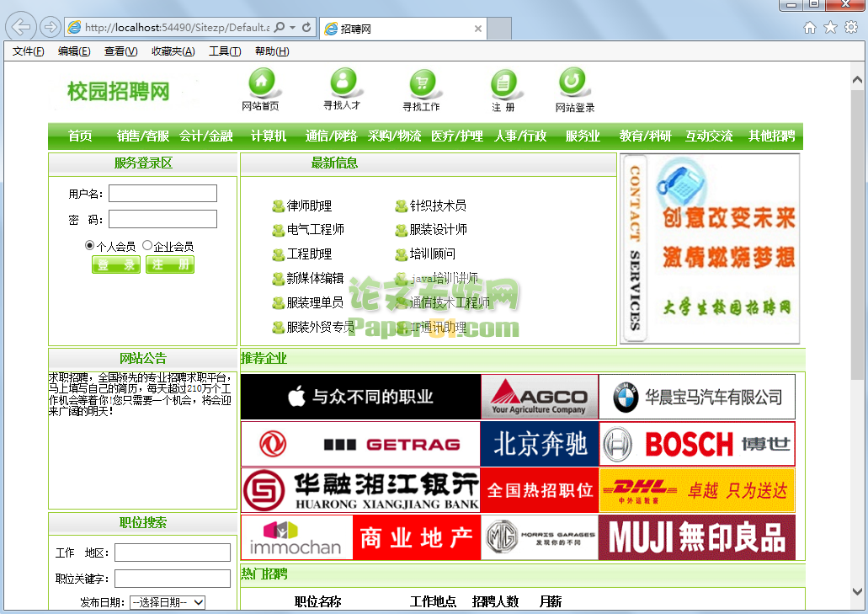Open the 寻找工作 green cart icon
The height and width of the screenshot is (614, 868).
coord(423,83)
